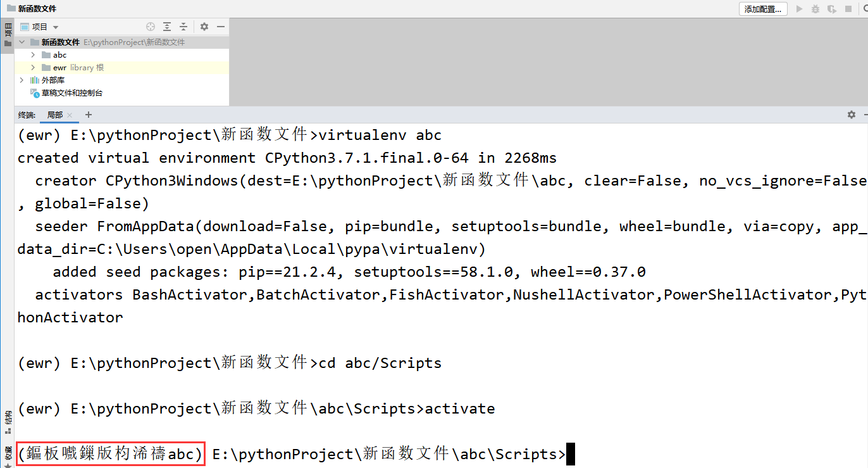Add a new terminal session tab
The image size is (868, 468).
tap(89, 115)
